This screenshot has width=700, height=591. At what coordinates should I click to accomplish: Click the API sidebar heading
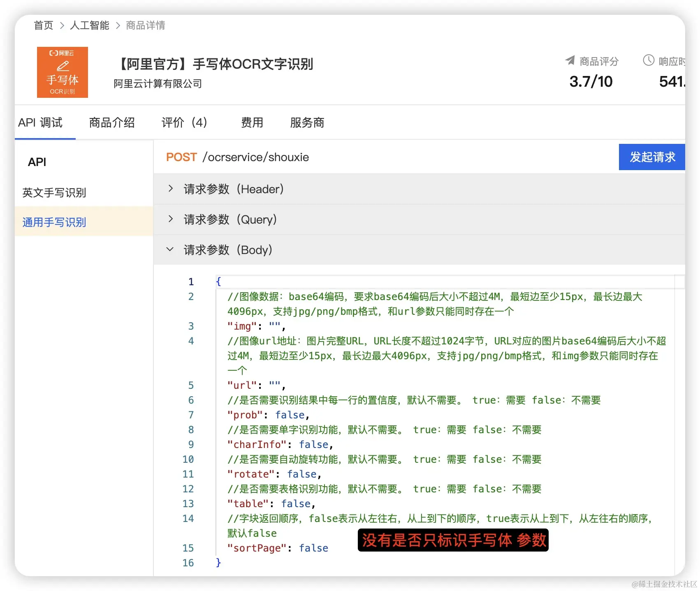click(x=37, y=162)
